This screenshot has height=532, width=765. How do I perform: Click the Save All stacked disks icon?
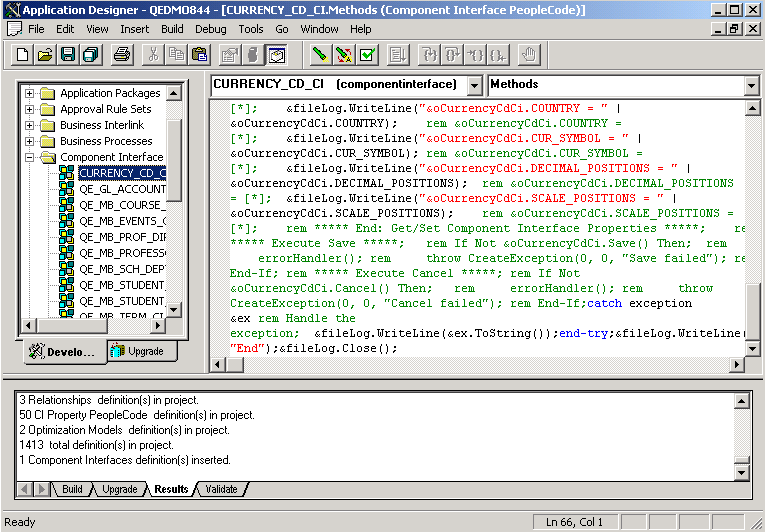[91, 54]
